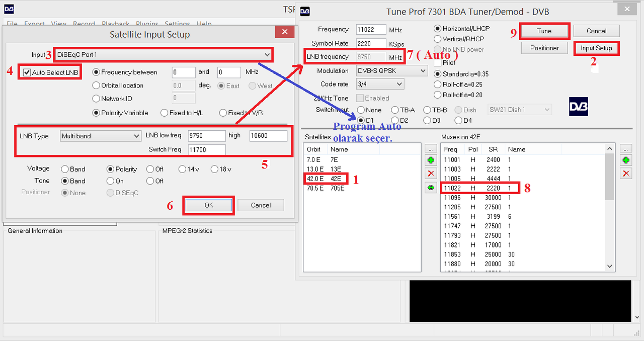Viewport: 644px width, 341px height.
Task: Select mux row 11022 H 2220
Action: (x=523, y=188)
